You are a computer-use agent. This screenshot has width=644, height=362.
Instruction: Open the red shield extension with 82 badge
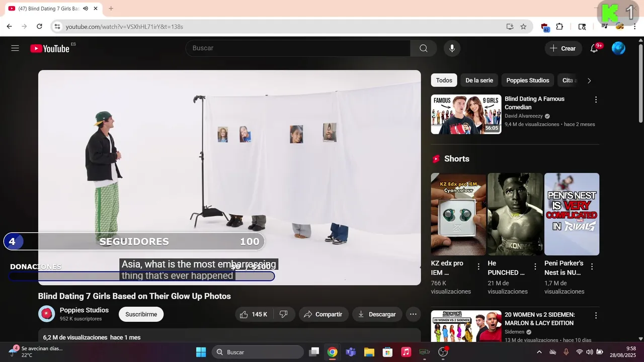point(545,27)
